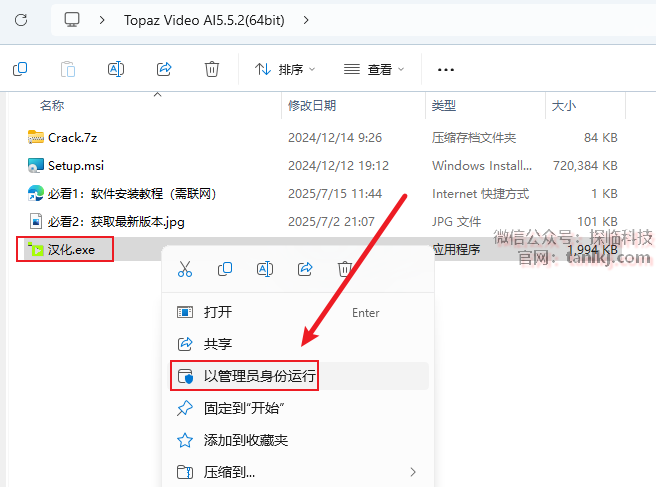Sort by the 类型 column header
Image resolution: width=656 pixels, height=487 pixels.
[444, 105]
